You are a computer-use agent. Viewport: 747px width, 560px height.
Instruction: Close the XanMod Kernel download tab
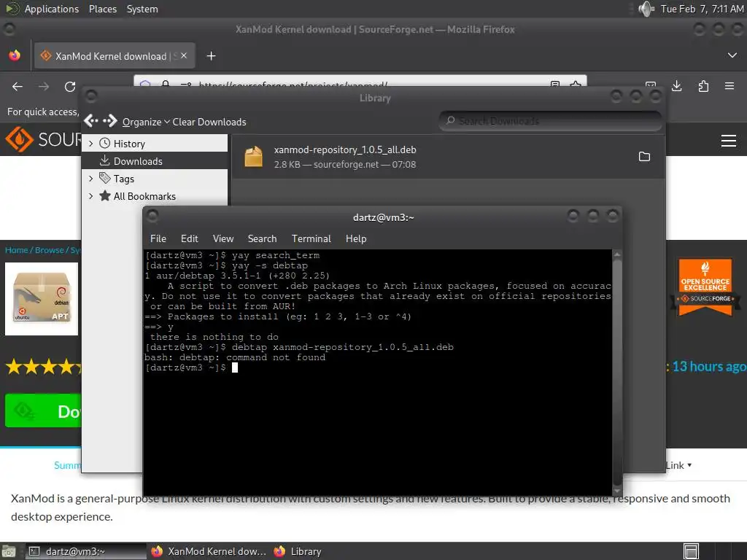tap(184, 55)
